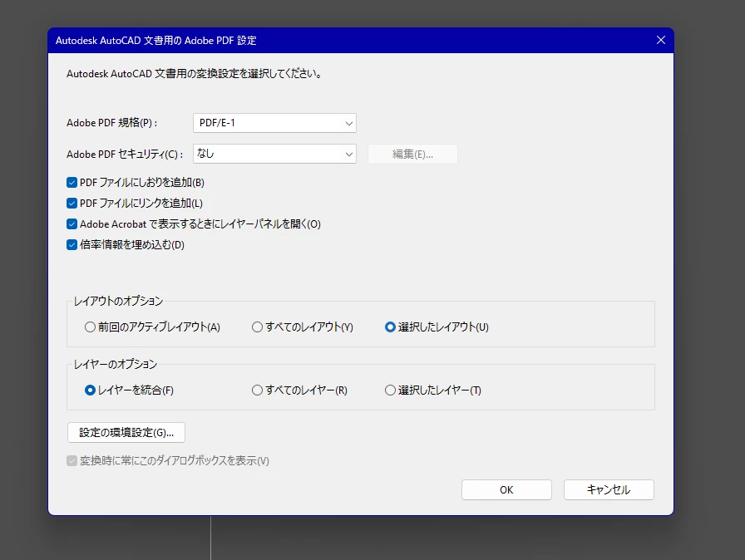The image size is (745, 560).
Task: Click the 変換設定を選択してください instruction text
Action: pyautogui.click(x=194, y=74)
